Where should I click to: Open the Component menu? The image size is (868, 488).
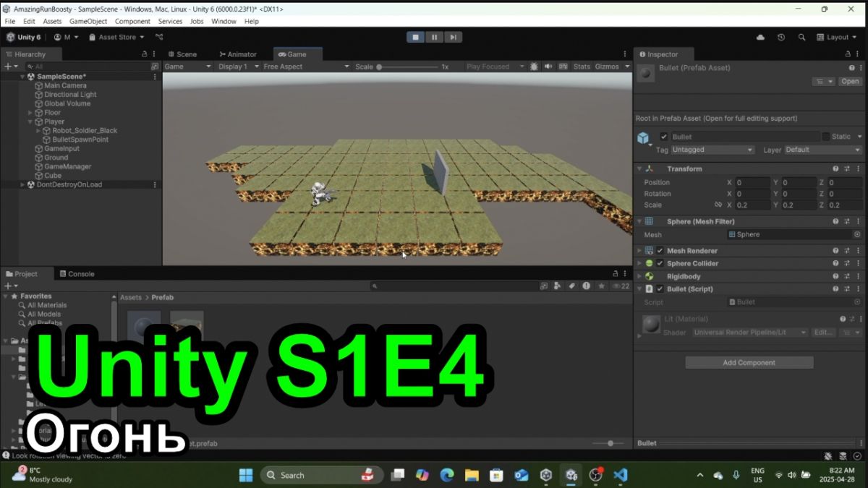pyautogui.click(x=132, y=21)
